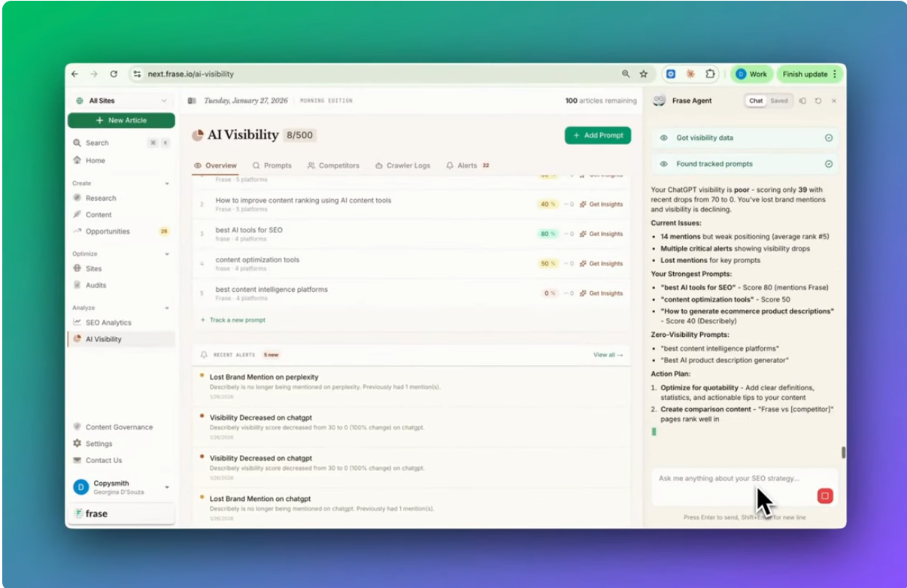Click the AI Visibility pie chart icon in heading
The image size is (907, 588).
click(198, 135)
